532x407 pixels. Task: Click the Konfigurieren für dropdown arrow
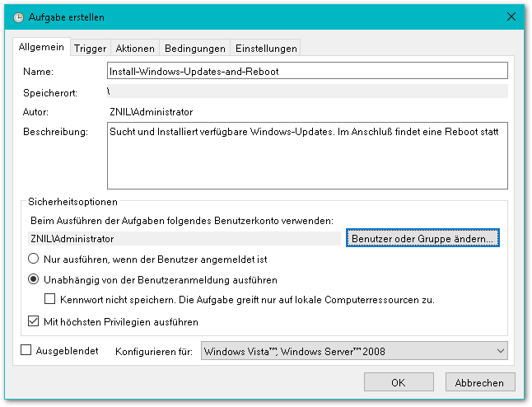coord(501,352)
